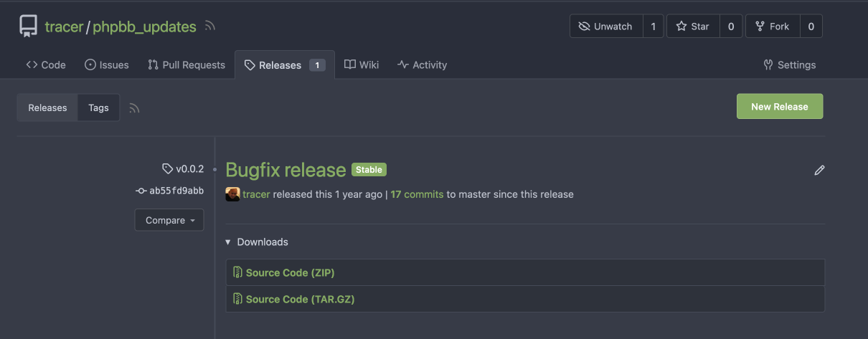Screen dimensions: 868x339
Task: Collapse the Downloads section
Action: [x=257, y=242]
